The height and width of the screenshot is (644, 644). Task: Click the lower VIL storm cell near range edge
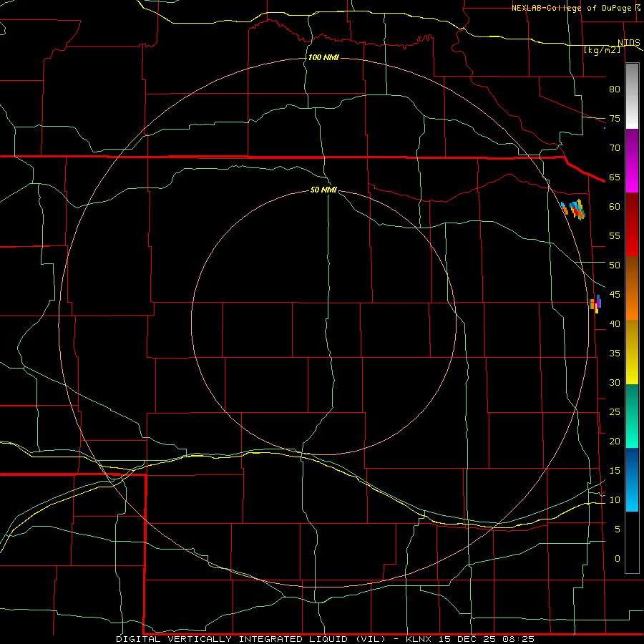pos(595,304)
